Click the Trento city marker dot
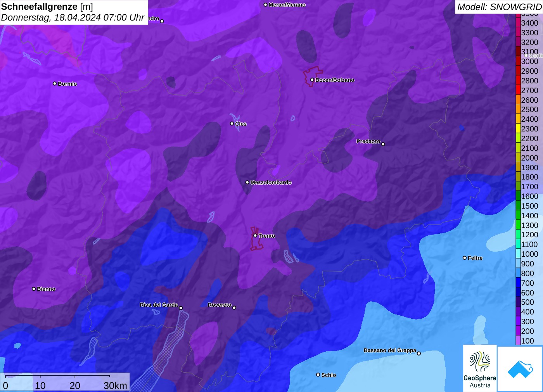Viewport: 543px width, 392px height. (255, 235)
